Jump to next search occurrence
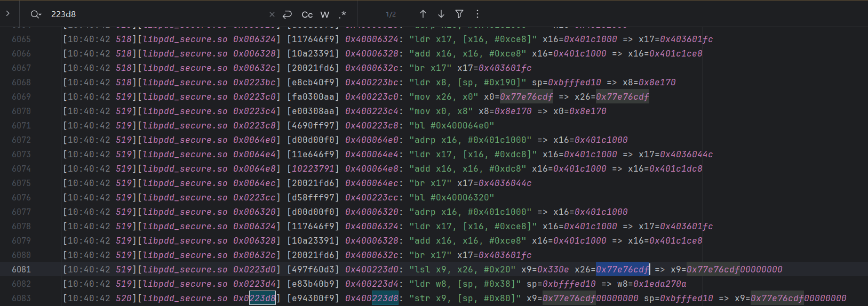Viewport: 868px width, 306px height. click(x=441, y=14)
